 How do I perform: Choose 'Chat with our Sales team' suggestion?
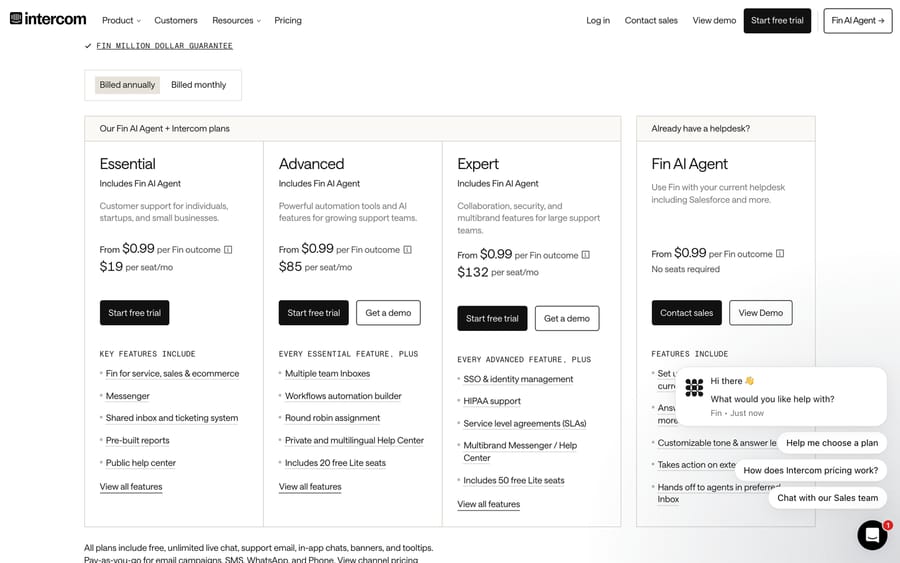[x=827, y=498]
